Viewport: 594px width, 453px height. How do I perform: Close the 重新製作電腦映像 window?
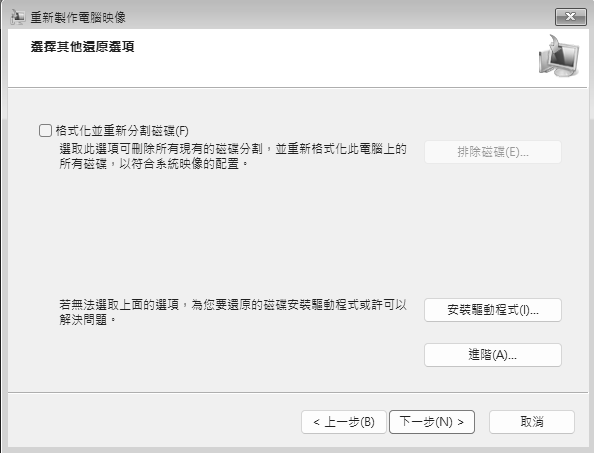pyautogui.click(x=571, y=17)
